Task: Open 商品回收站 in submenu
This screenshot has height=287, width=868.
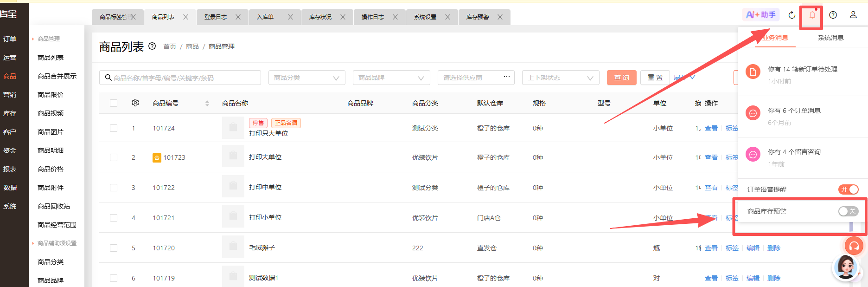Action: coord(54,206)
